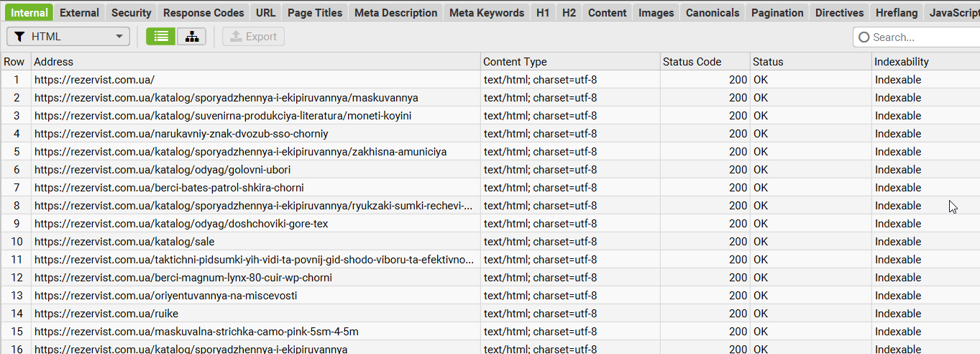
Task: Switch to list view mode
Action: click(161, 37)
